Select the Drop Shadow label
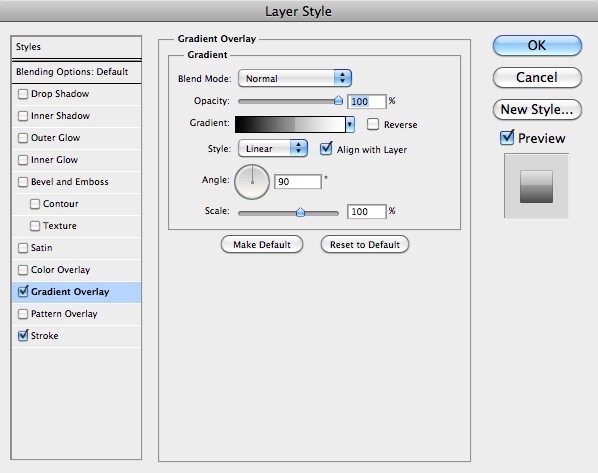 click(60, 94)
